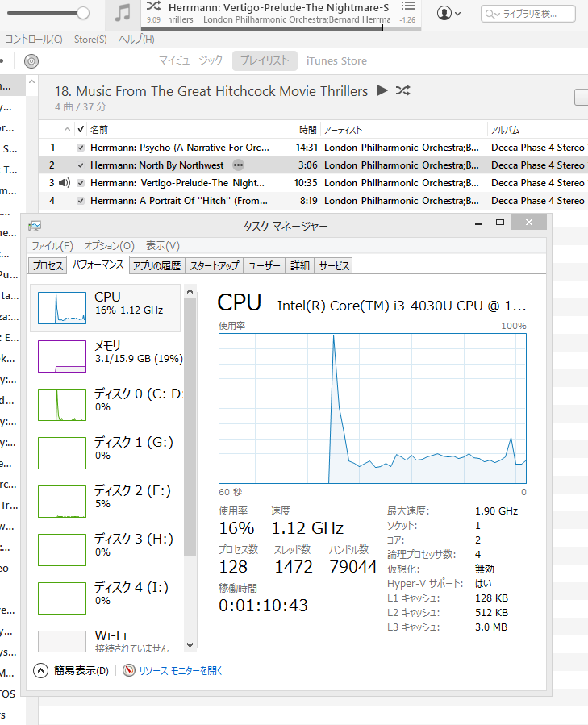Open the Store(S) menu in iTunes
Image resolution: width=588 pixels, height=725 pixels.
click(x=90, y=40)
